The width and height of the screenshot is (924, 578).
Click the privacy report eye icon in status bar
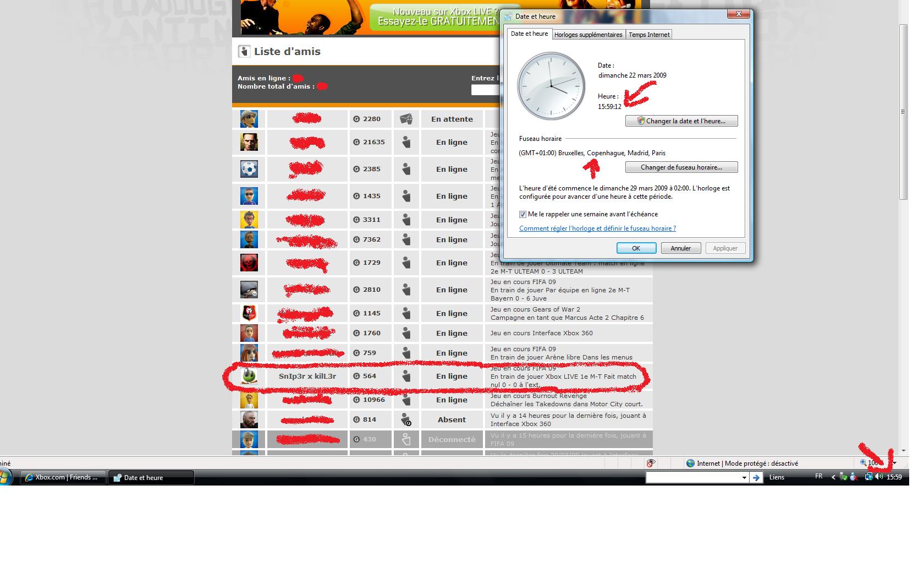click(651, 464)
